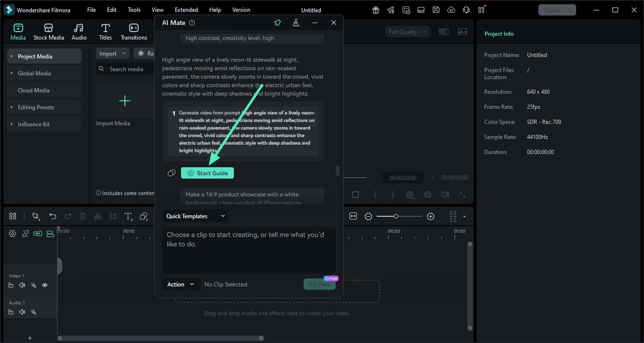Open the cloud upload icon
Screen dimensions: 644x343
(x=451, y=10)
